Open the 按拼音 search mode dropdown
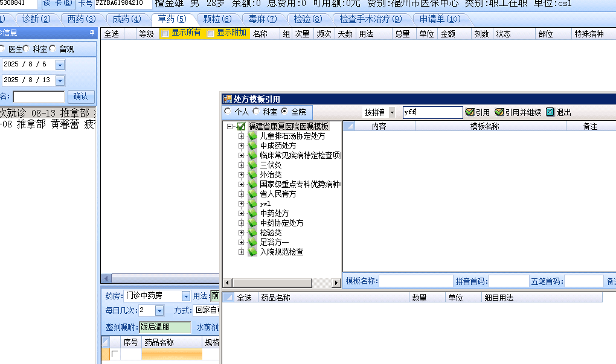Screen dimensions: 616x364 tap(392, 112)
